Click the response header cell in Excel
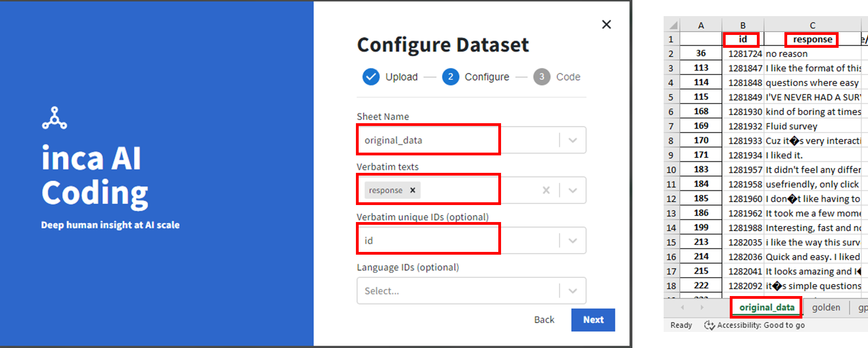This screenshot has width=868, height=348. tap(812, 40)
